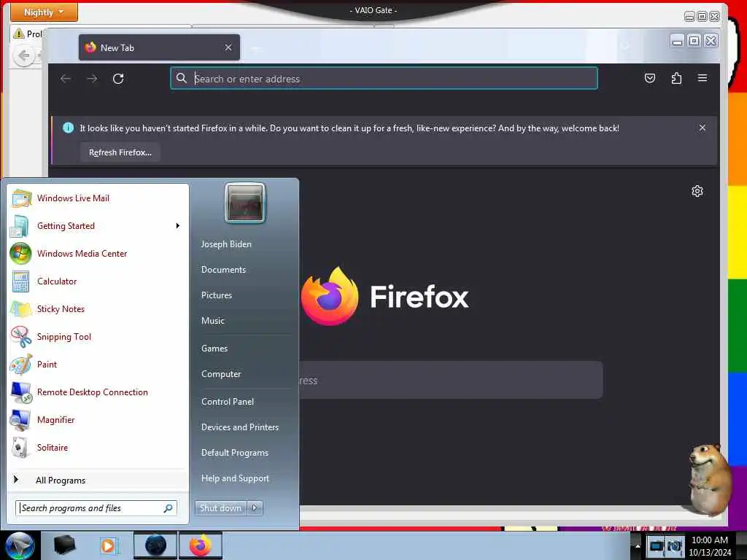The width and height of the screenshot is (747, 560).
Task: Open Help and Support
Action: 235,478
